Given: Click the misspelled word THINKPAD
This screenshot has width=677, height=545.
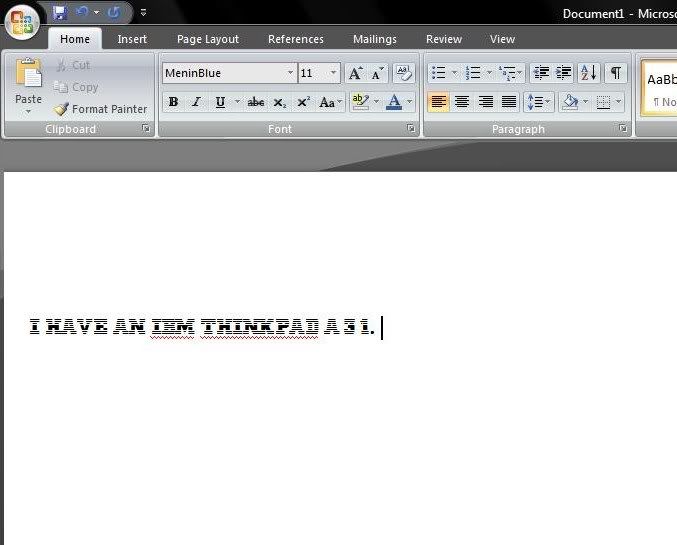Looking at the screenshot, I should [x=259, y=327].
